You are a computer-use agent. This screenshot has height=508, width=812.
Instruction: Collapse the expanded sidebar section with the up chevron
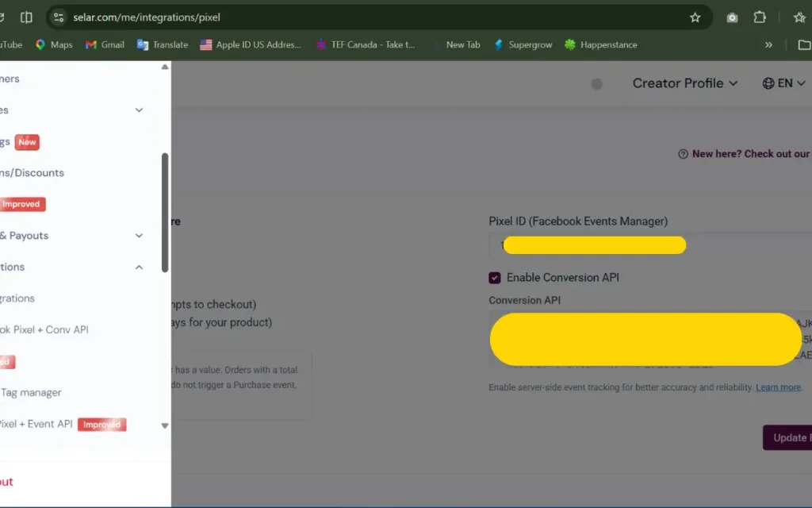tap(139, 267)
